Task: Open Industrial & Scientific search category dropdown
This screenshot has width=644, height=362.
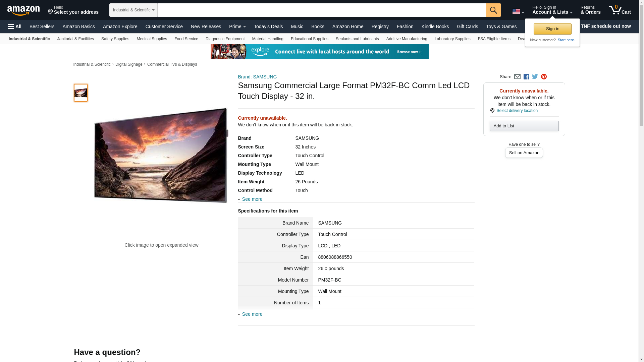Action: tap(133, 10)
